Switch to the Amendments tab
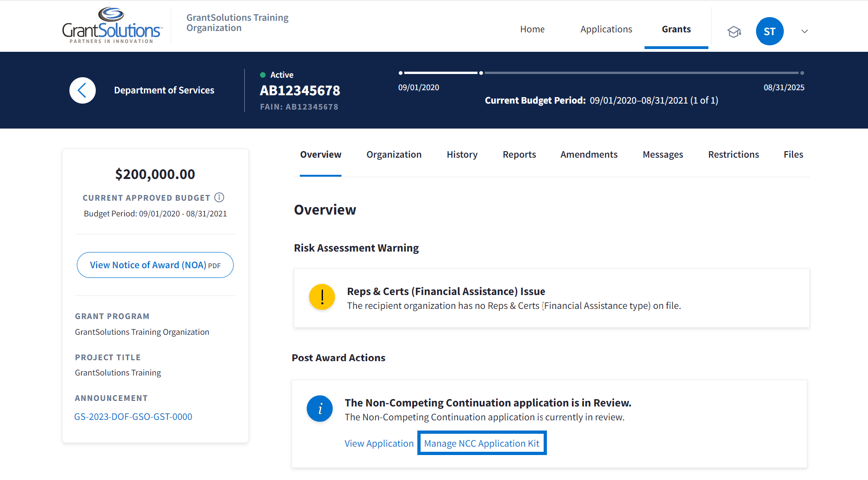Image resolution: width=868 pixels, height=480 pixels. pos(589,154)
